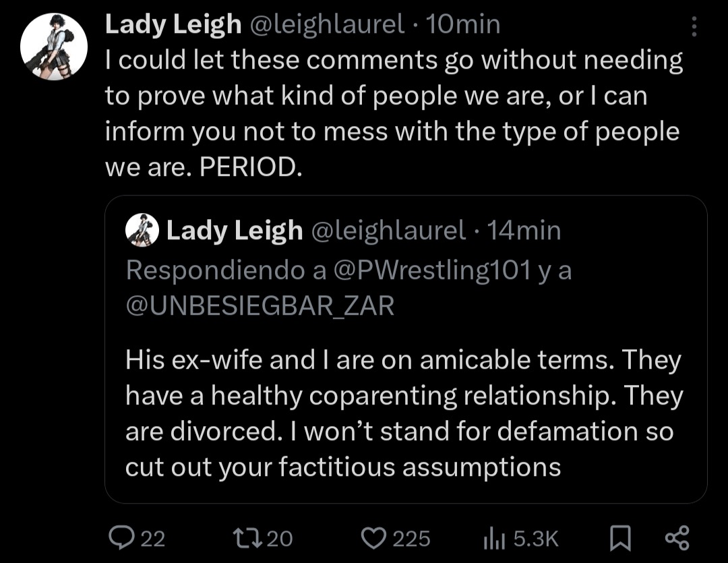This screenshot has width=728, height=563.
Task: Open the quoted post about amicable terms
Action: pos(404,413)
